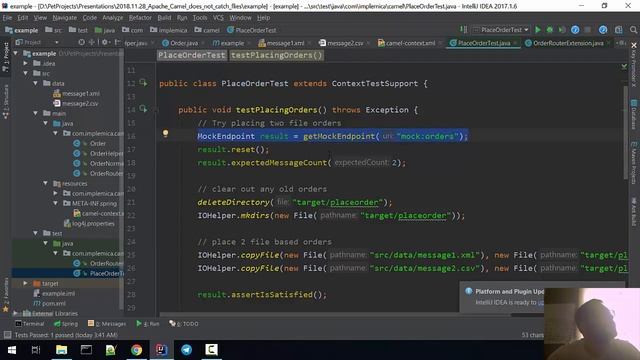The image size is (640, 360).
Task: Select pom.xml in project tree
Action: pyautogui.click(x=49, y=303)
